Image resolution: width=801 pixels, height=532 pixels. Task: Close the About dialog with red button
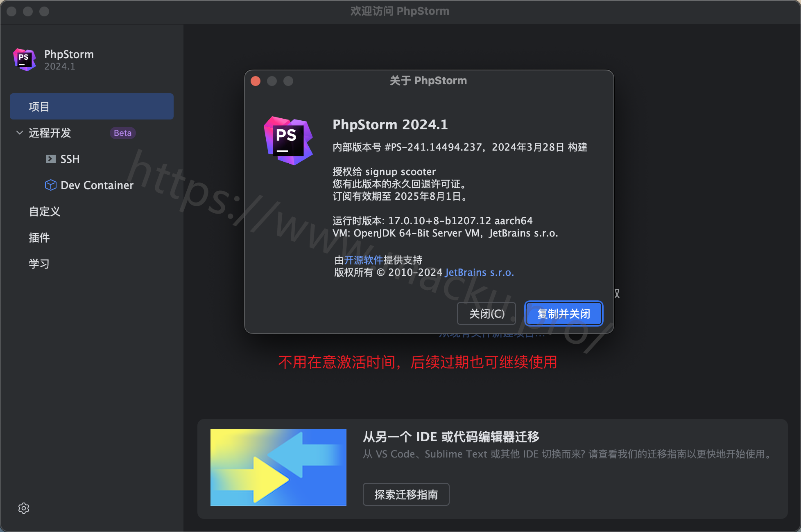(256, 81)
